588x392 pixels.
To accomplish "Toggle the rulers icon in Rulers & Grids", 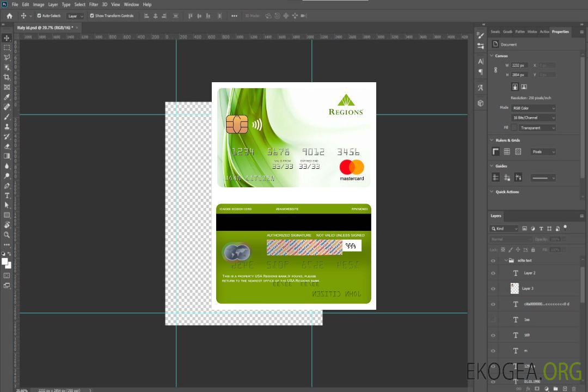I will tap(496, 151).
